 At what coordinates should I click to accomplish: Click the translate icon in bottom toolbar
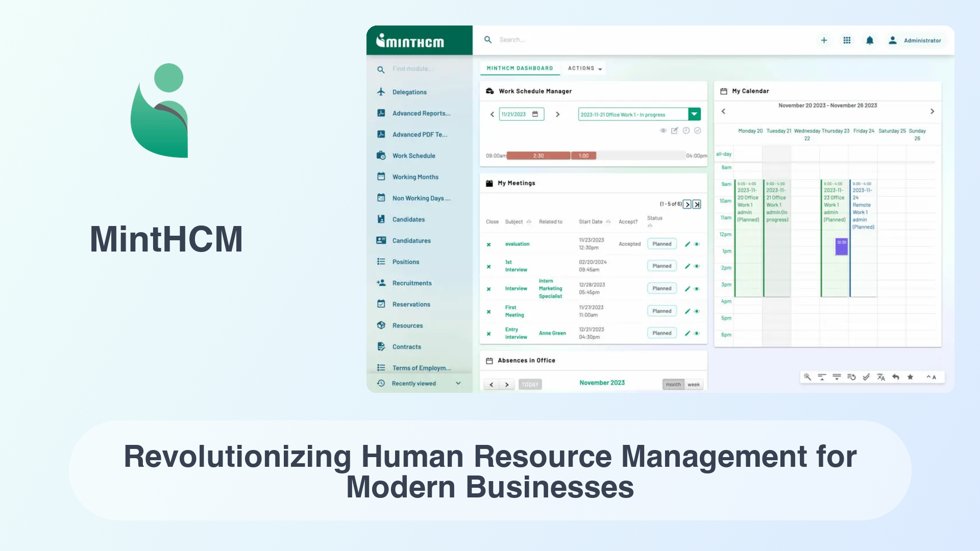click(x=881, y=377)
